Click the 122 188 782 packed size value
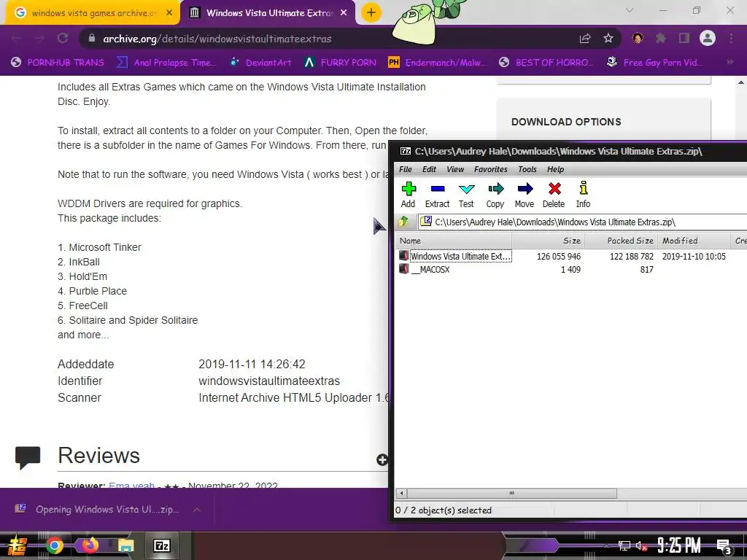Screen dimensions: 747x560 point(632,256)
